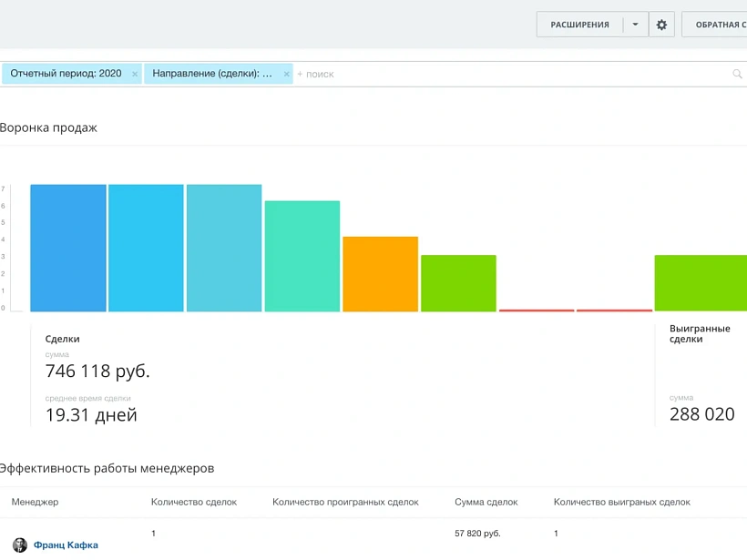Screen dimensions: 747x560
Task: Click the rightmost green won-deals bar
Action: point(700,283)
